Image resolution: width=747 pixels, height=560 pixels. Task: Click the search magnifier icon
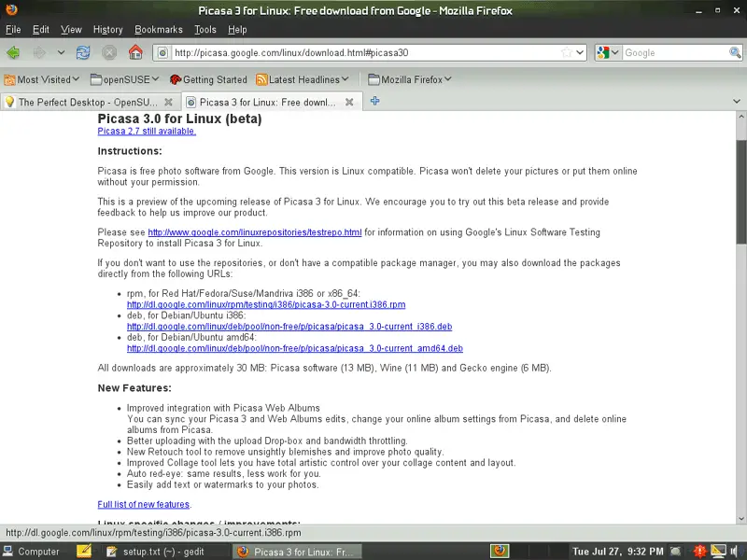[x=735, y=52]
